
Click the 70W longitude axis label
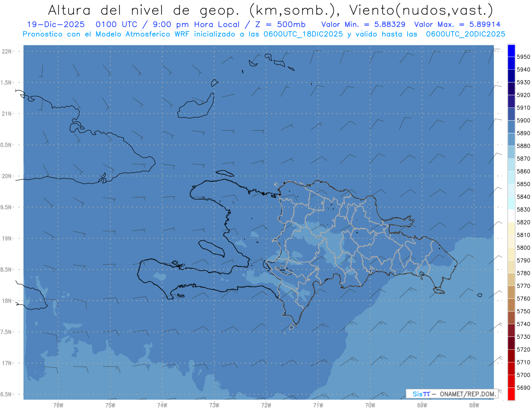pos(370,405)
